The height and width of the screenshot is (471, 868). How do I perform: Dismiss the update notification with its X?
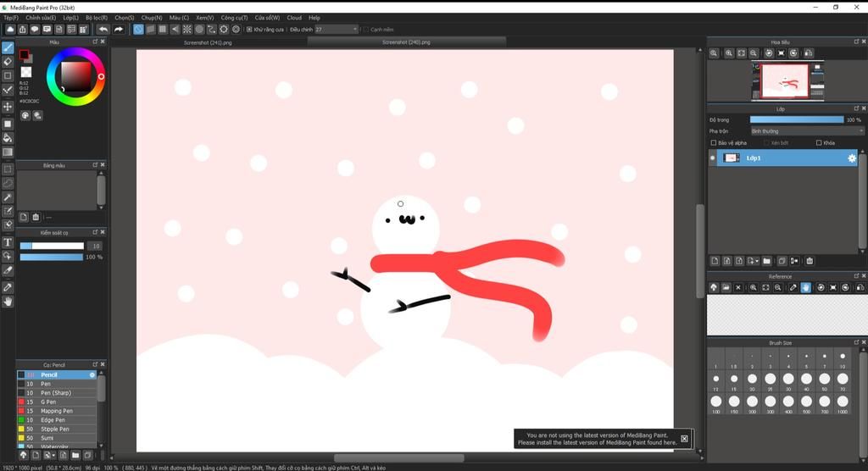coord(684,438)
